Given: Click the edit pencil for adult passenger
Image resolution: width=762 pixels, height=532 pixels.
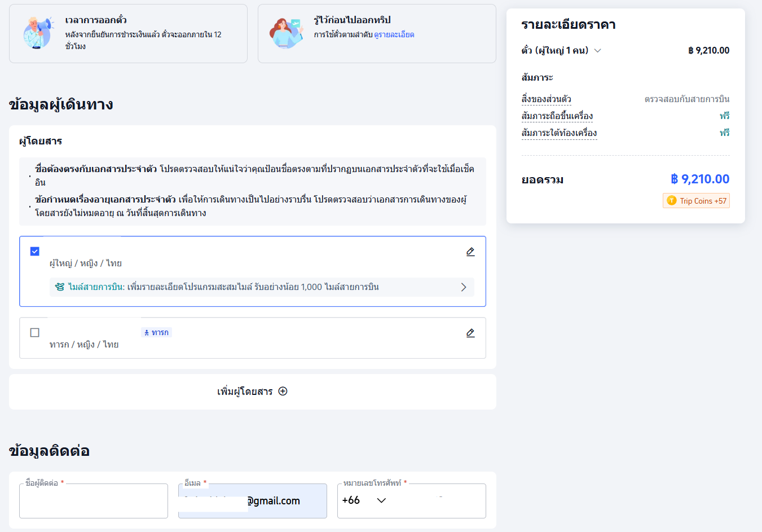Looking at the screenshot, I should [470, 252].
